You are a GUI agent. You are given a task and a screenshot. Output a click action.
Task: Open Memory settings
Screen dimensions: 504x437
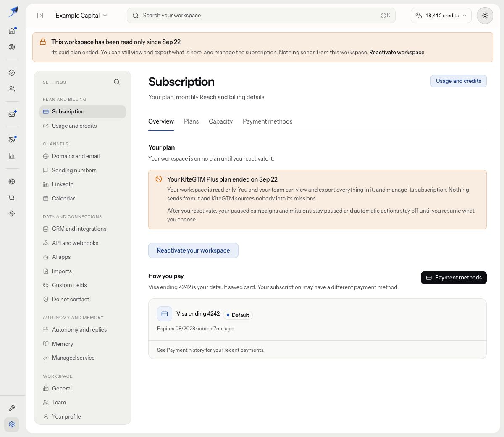point(83,344)
